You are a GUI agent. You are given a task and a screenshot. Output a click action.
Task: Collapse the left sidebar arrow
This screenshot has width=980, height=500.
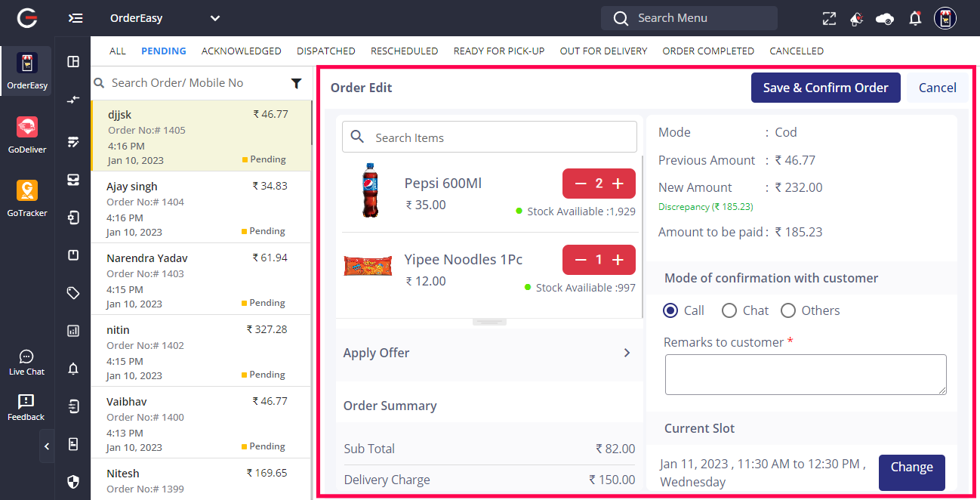(x=47, y=446)
